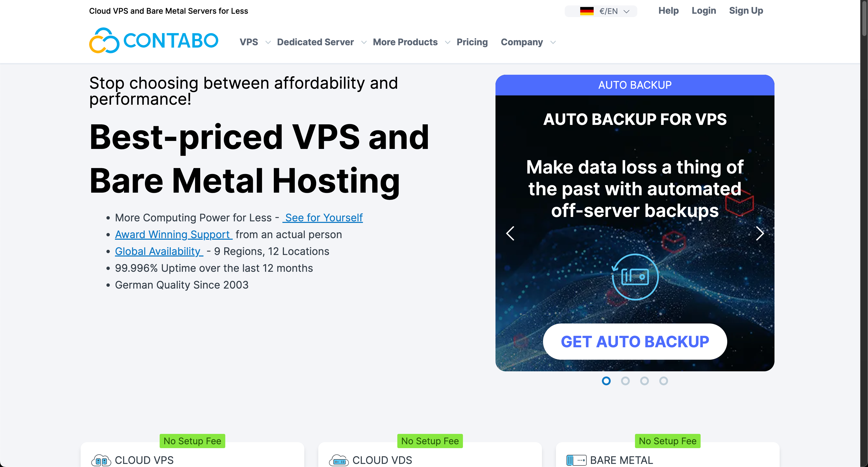This screenshot has width=868, height=467.
Task: Expand the VPS menu chevron
Action: 268,42
